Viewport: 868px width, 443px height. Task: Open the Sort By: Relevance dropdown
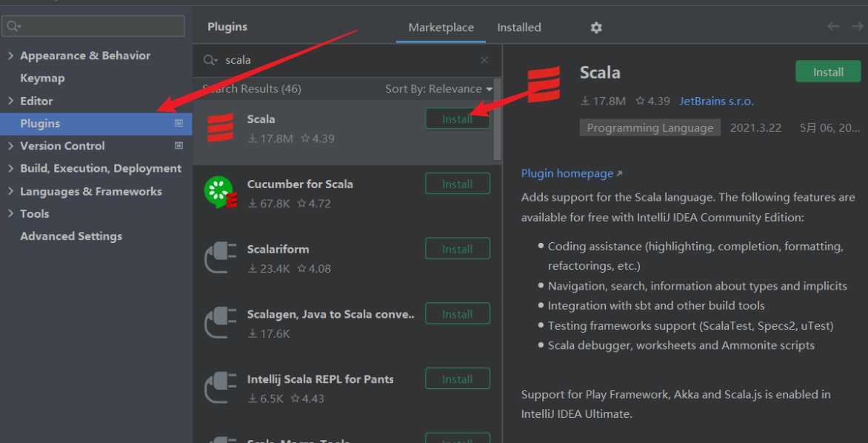pyautogui.click(x=439, y=89)
